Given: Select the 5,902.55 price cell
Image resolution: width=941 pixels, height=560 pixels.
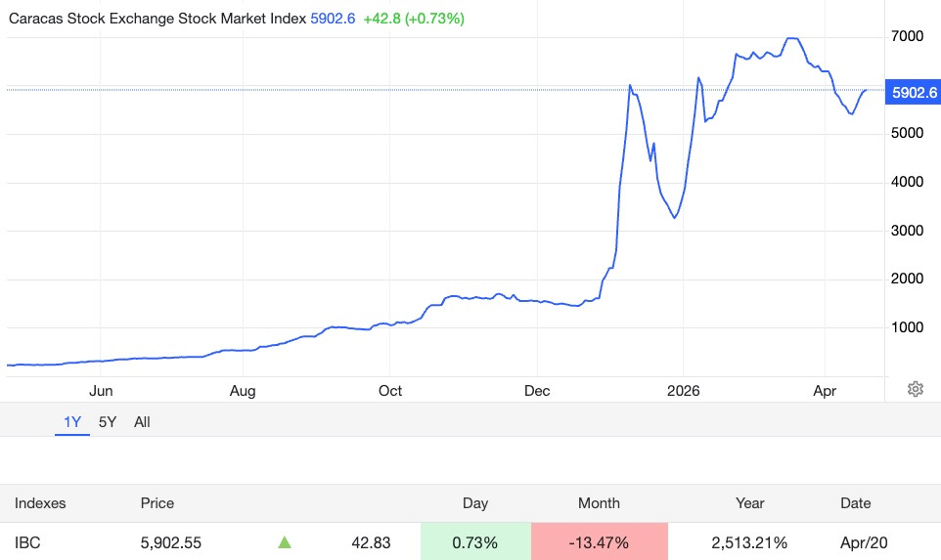Looking at the screenshot, I should [x=171, y=542].
